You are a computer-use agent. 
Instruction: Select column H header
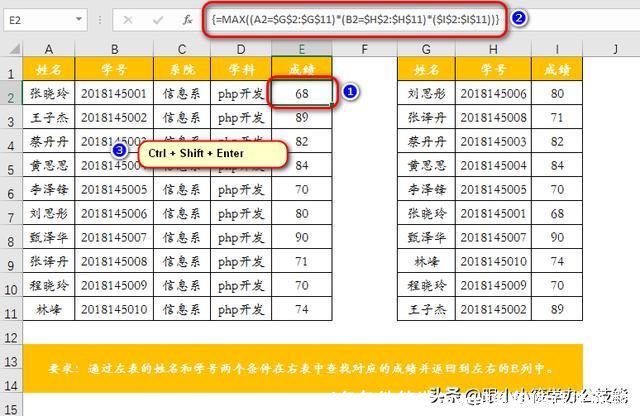pos(493,49)
